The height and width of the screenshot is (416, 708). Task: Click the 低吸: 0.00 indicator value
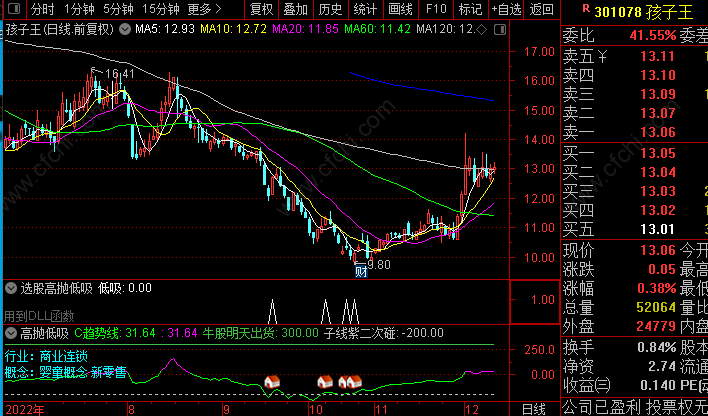[125, 288]
